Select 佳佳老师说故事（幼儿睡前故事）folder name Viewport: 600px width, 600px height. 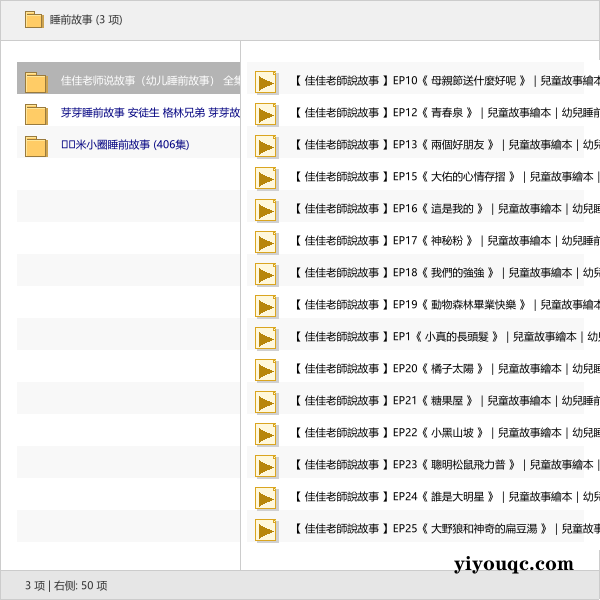point(140,81)
